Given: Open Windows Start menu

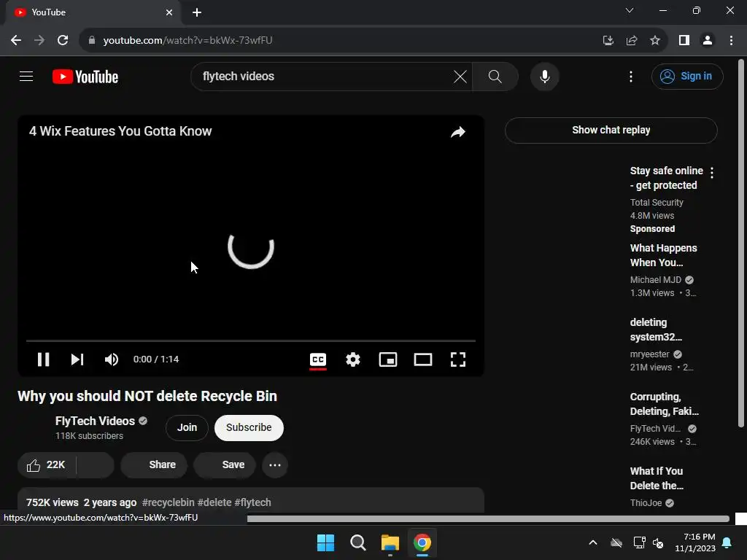Looking at the screenshot, I should click(326, 542).
